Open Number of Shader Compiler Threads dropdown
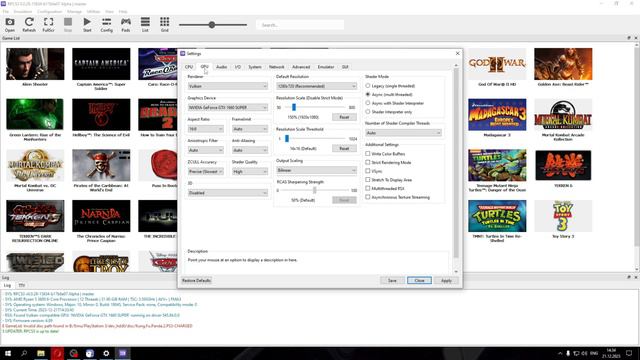 click(403, 133)
